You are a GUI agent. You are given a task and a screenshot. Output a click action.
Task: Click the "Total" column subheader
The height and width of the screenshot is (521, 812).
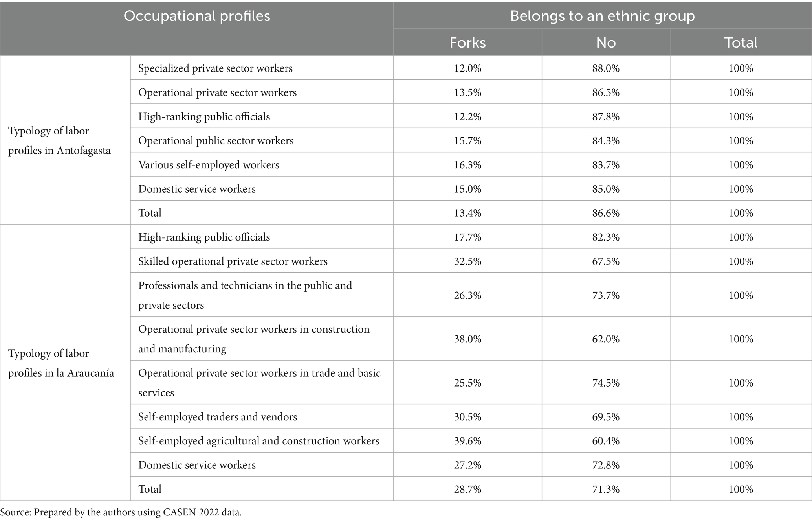tap(741, 42)
